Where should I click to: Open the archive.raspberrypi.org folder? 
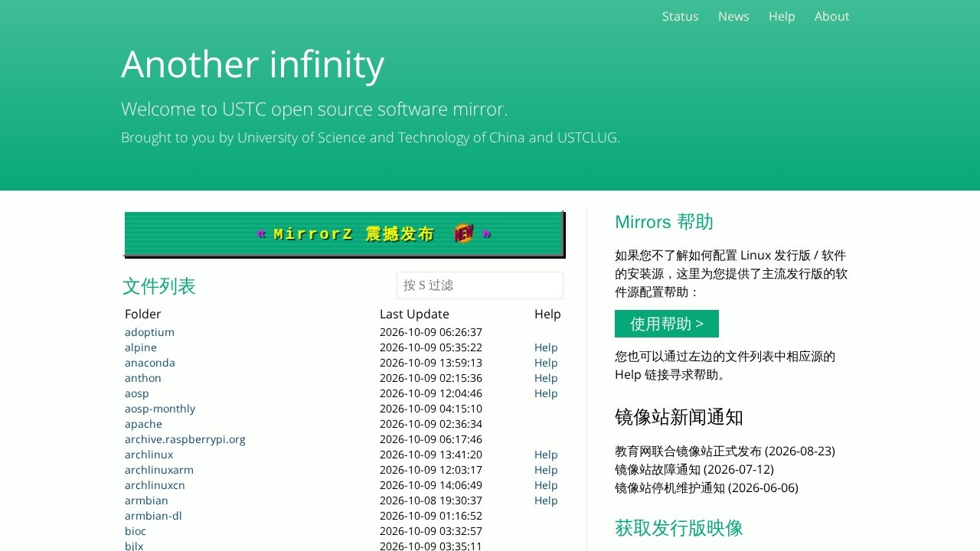(185, 439)
